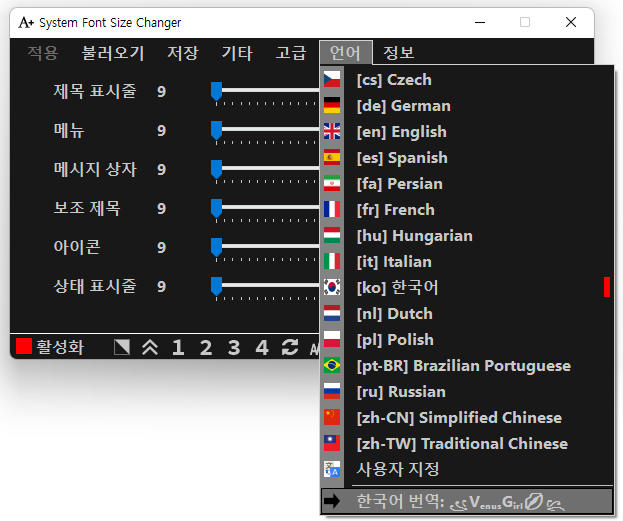
Task: Open the 기타 menu
Action: [x=237, y=53]
